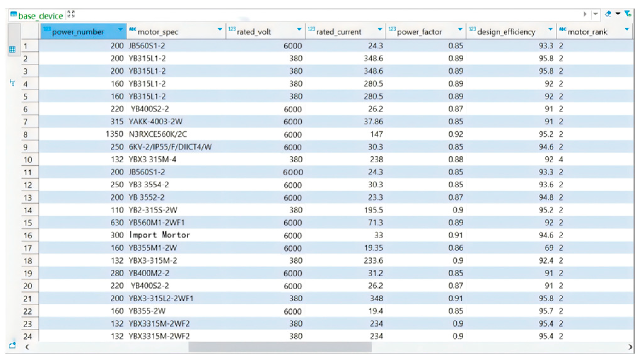Click the apply filter arrow icon
The width and height of the screenshot is (641, 364).
click(585, 14)
